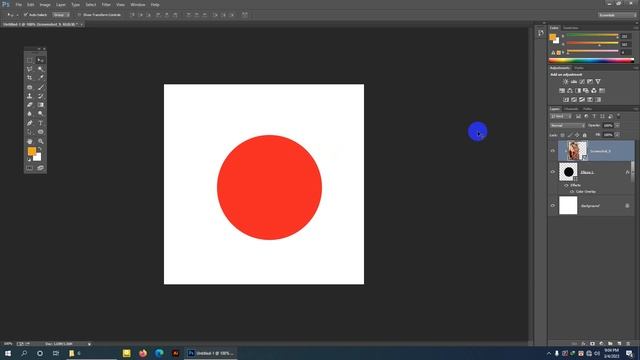
Task: Select the Healing Brush tool
Action: pos(29,87)
